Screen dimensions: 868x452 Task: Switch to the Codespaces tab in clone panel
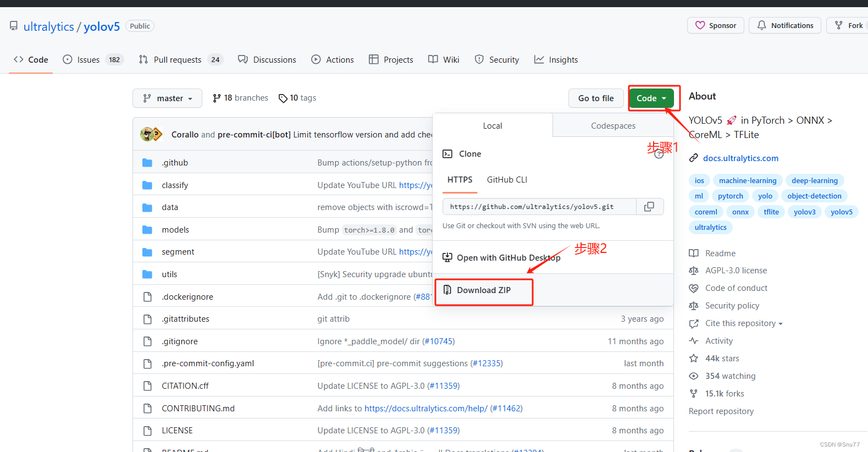click(x=613, y=126)
